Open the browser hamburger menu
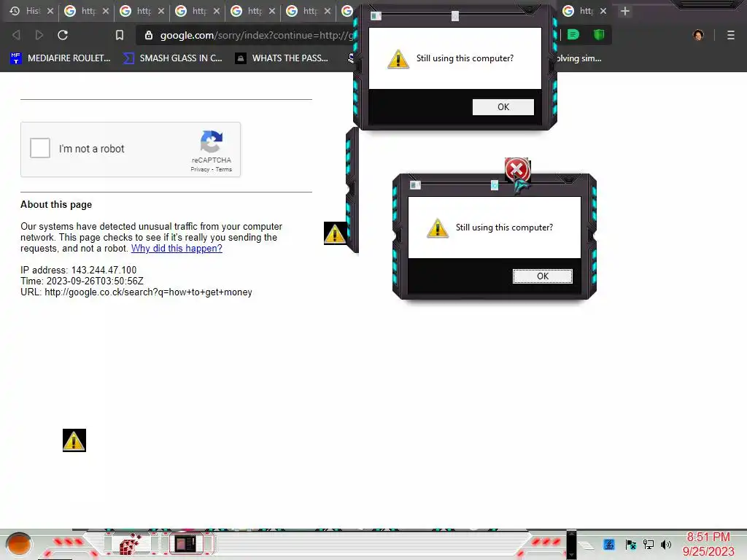This screenshot has width=747, height=560. pyautogui.click(x=731, y=35)
